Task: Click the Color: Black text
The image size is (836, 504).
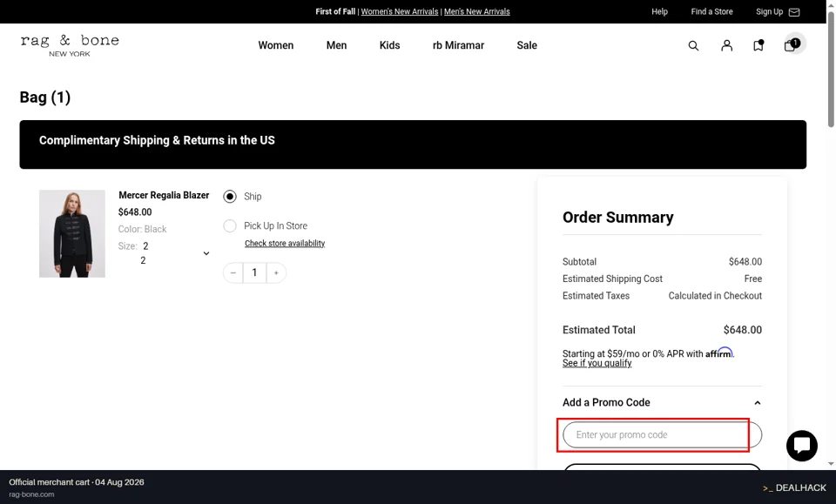Action: tap(142, 229)
